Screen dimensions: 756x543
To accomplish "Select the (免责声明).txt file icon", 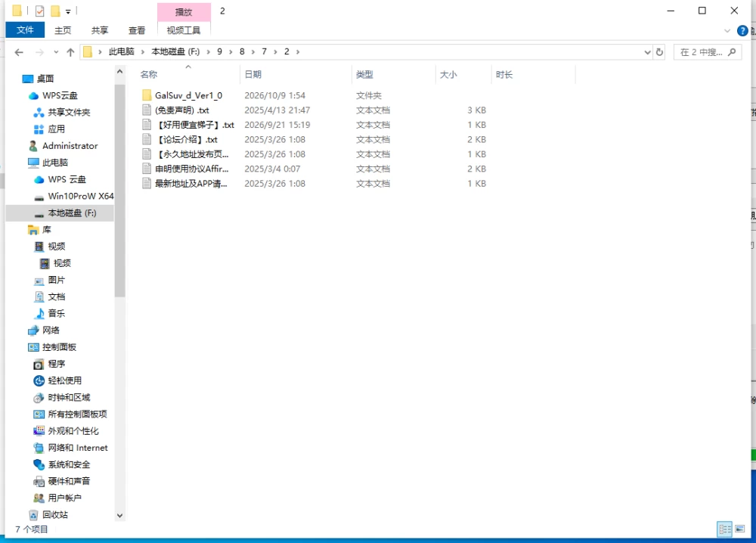I will (x=147, y=110).
